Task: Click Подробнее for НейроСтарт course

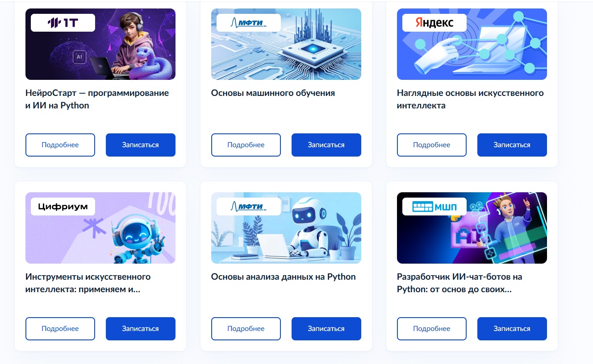Action: pos(60,145)
